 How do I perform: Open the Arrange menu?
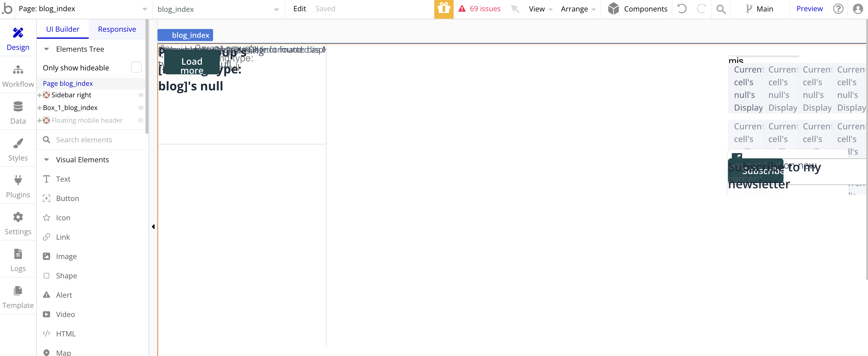tap(578, 9)
